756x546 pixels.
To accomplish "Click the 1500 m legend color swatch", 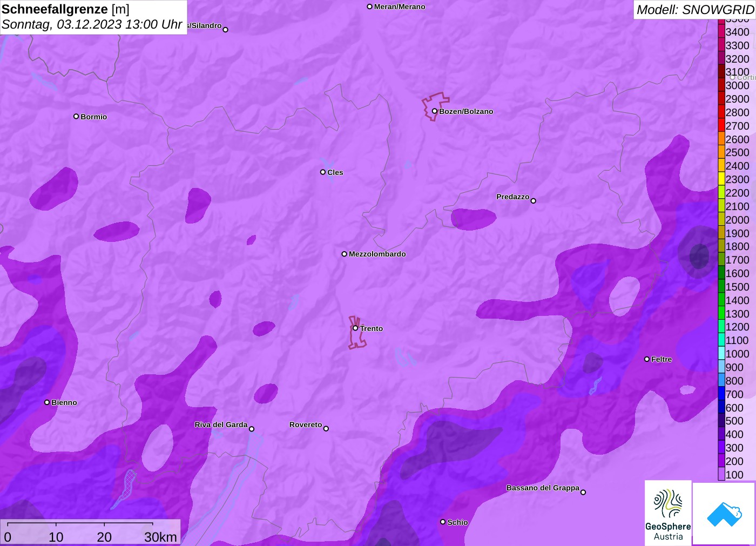I will click(x=721, y=287).
